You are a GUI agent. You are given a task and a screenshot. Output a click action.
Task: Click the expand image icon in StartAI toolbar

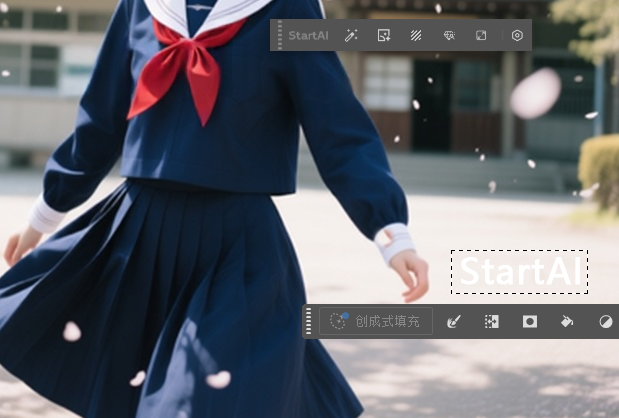coord(481,35)
